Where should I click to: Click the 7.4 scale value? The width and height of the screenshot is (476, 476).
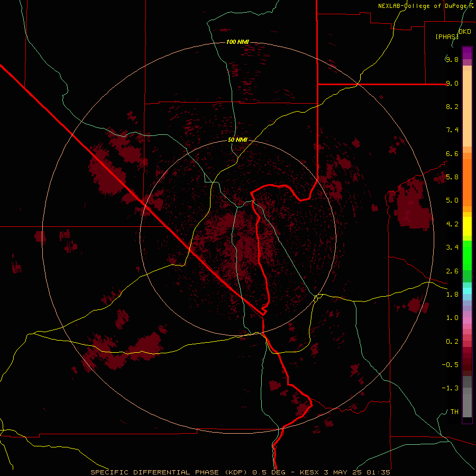[452, 130]
